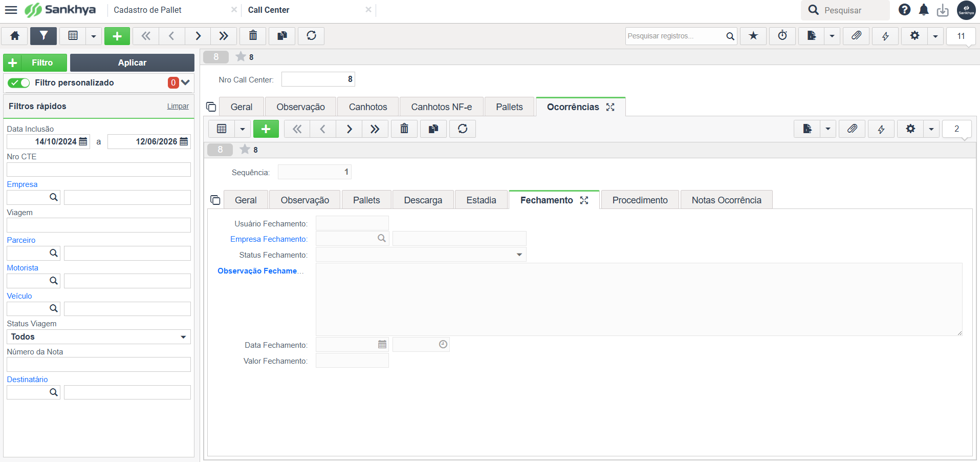
Task: Open Status Fechamento dropdown
Action: pos(421,255)
